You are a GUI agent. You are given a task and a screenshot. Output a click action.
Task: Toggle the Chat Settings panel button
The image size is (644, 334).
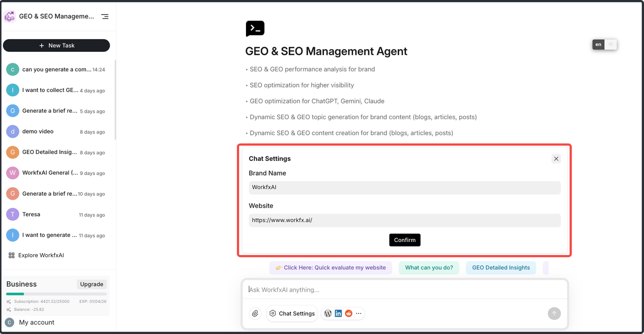click(292, 313)
